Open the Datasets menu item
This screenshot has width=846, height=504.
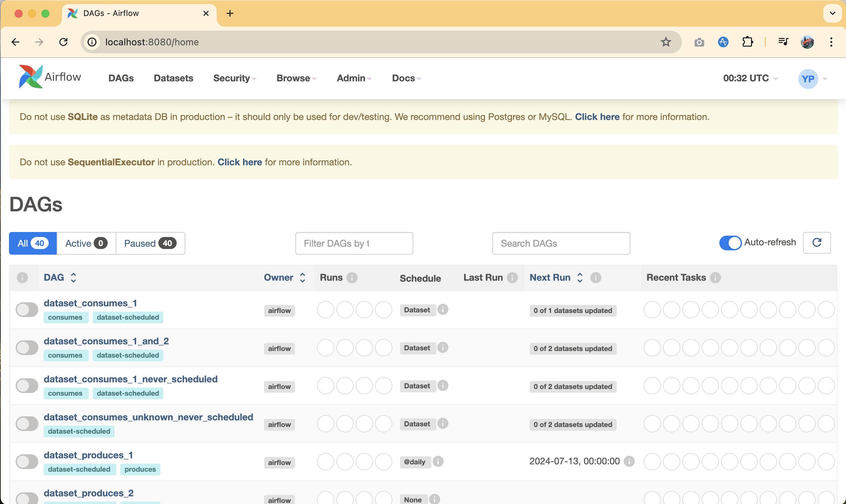[173, 78]
